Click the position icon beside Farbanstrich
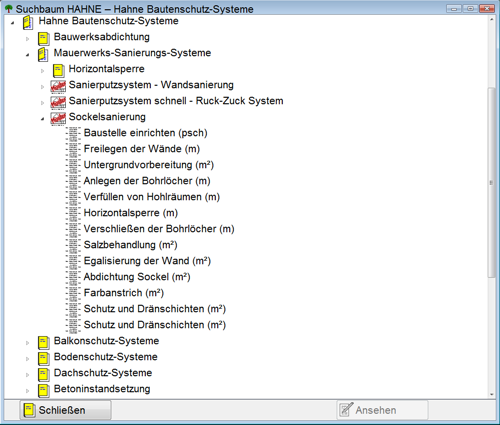The width and height of the screenshot is (500, 425). pyautogui.click(x=73, y=293)
